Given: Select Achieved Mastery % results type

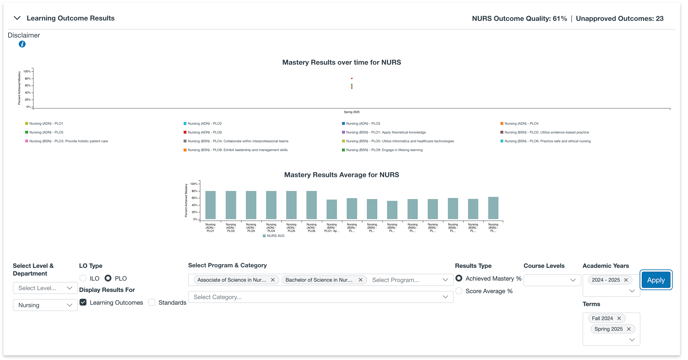Looking at the screenshot, I should pos(459,278).
